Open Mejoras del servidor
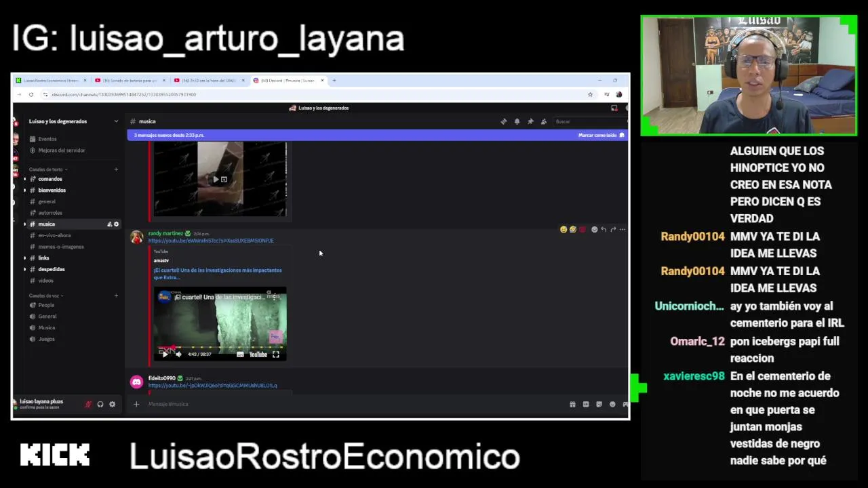 pyautogui.click(x=73, y=150)
